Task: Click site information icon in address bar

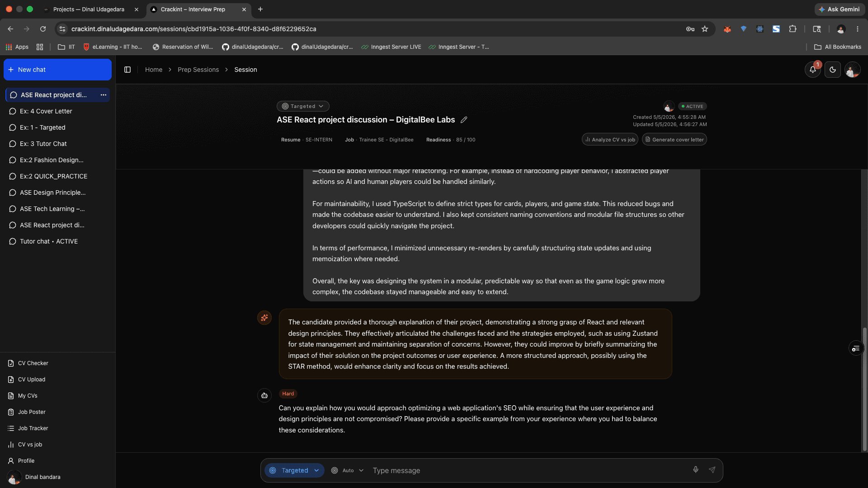Action: pos(62,29)
